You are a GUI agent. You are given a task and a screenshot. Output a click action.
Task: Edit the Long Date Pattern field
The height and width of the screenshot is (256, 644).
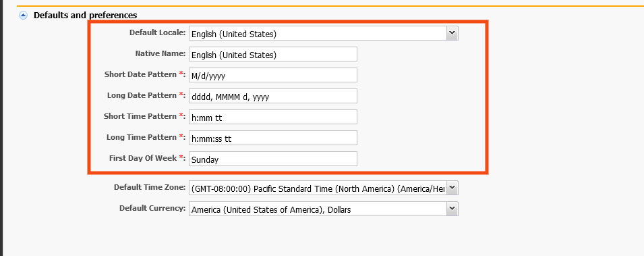point(272,96)
